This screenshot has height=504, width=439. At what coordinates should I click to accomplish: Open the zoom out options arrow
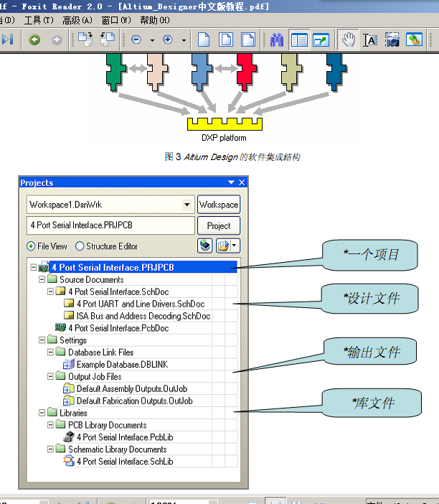[152, 40]
